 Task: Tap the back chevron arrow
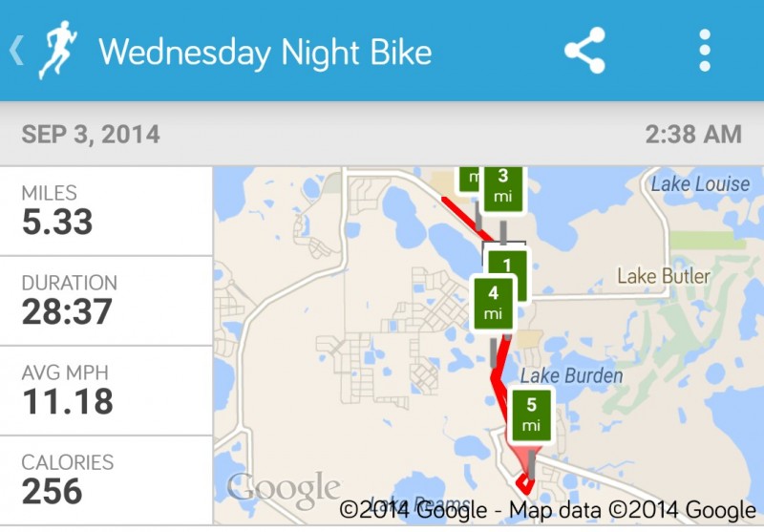tap(16, 50)
